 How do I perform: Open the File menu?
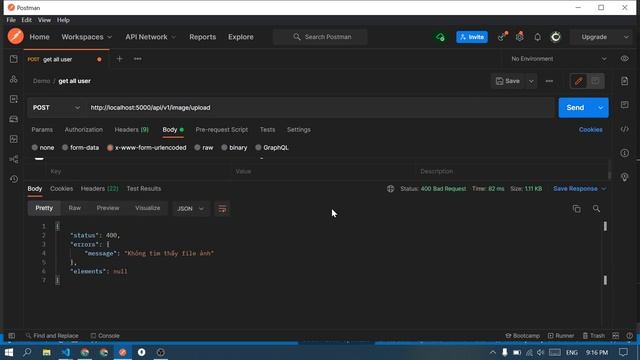(11, 20)
